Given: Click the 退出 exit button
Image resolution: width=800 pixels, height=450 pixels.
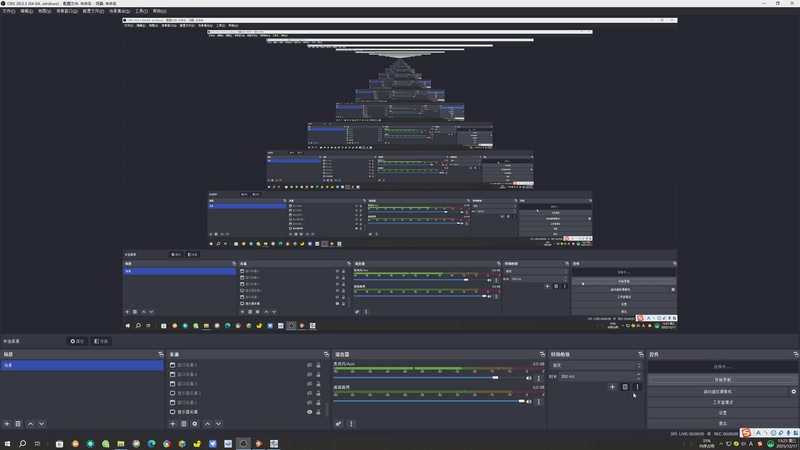Looking at the screenshot, I should click(722, 423).
